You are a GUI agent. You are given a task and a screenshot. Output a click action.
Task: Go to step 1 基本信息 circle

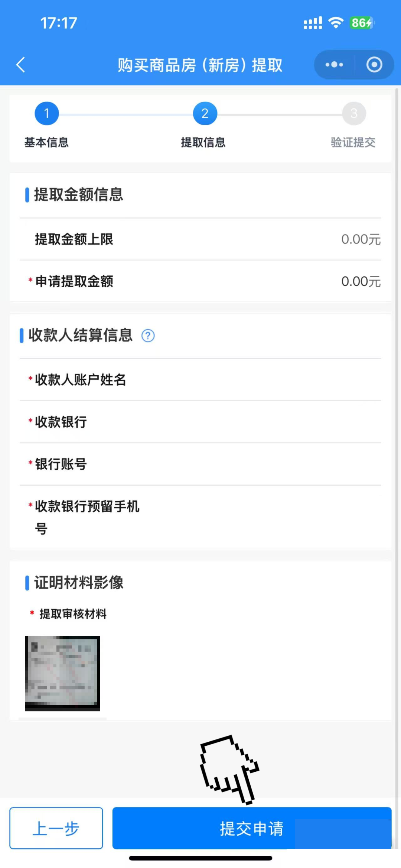pos(47,114)
